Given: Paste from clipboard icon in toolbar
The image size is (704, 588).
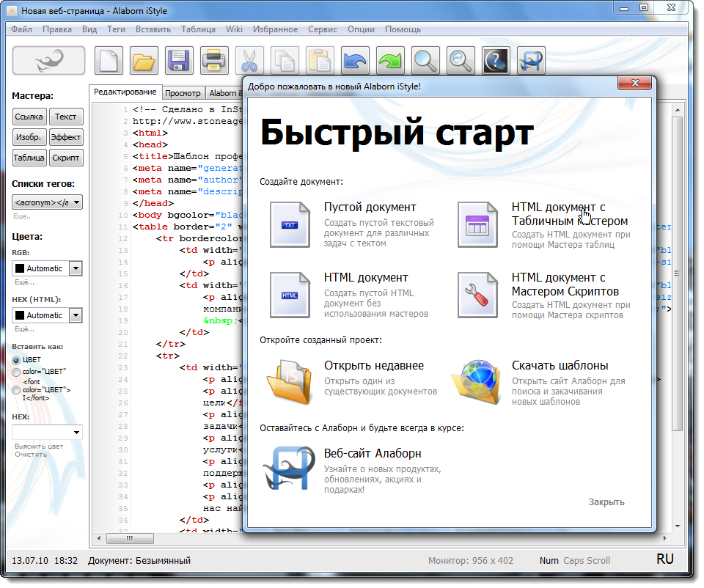Looking at the screenshot, I should (320, 60).
